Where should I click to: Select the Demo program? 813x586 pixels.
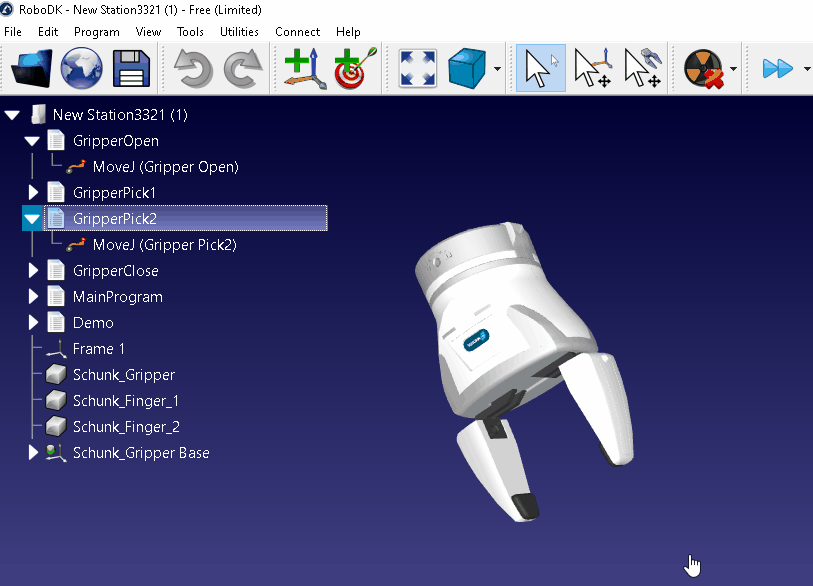[x=93, y=322]
